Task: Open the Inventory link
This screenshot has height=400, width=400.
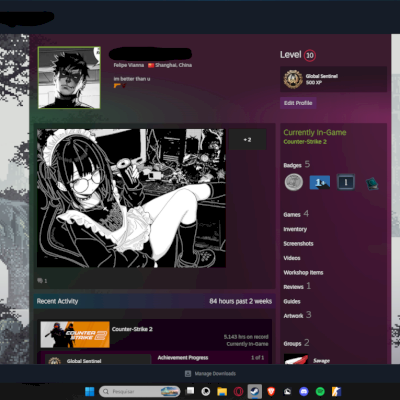Action: point(295,229)
